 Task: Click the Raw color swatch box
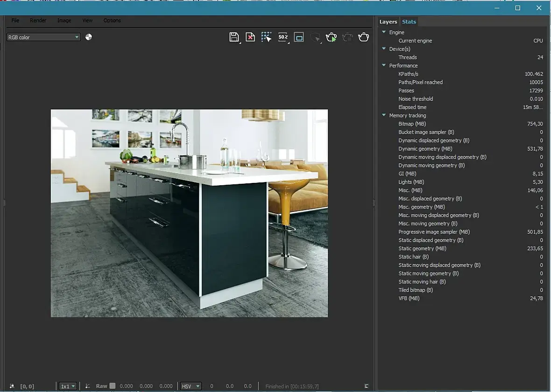click(x=112, y=386)
